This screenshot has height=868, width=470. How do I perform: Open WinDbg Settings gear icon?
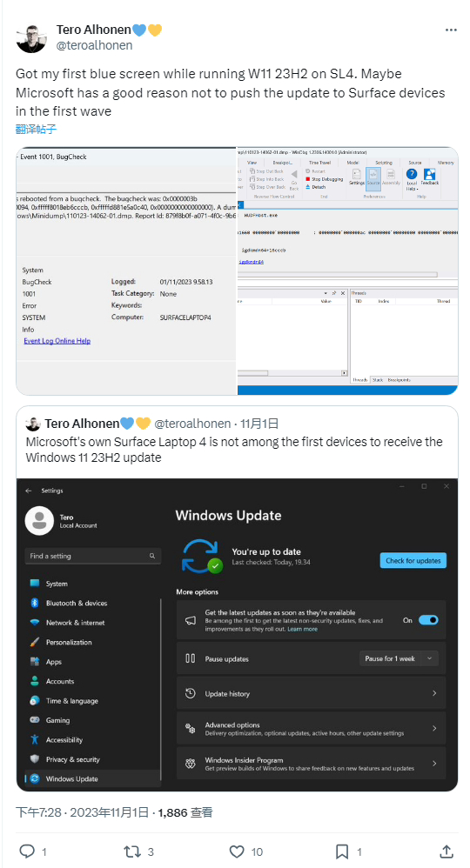[x=357, y=175]
